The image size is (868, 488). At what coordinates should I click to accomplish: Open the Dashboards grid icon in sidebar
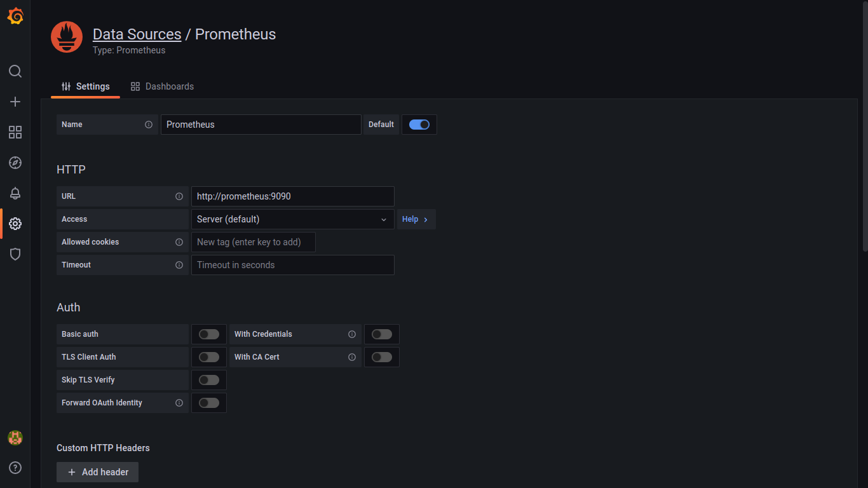coord(15,132)
